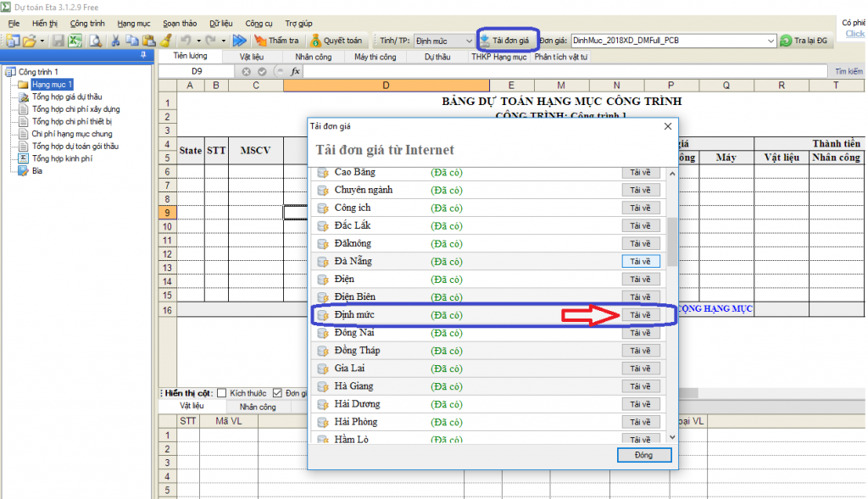Open print preview from the toolbar
The width and height of the screenshot is (868, 499).
95,40
